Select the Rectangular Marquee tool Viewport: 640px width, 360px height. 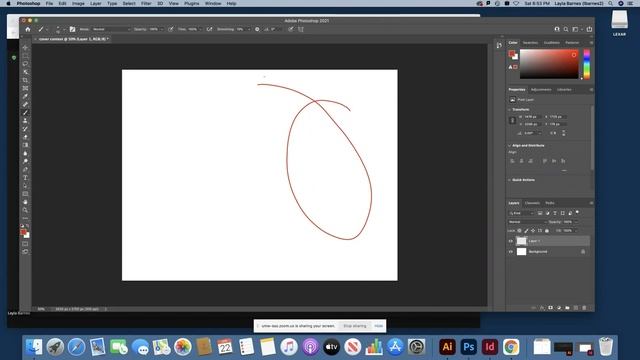tap(25, 56)
